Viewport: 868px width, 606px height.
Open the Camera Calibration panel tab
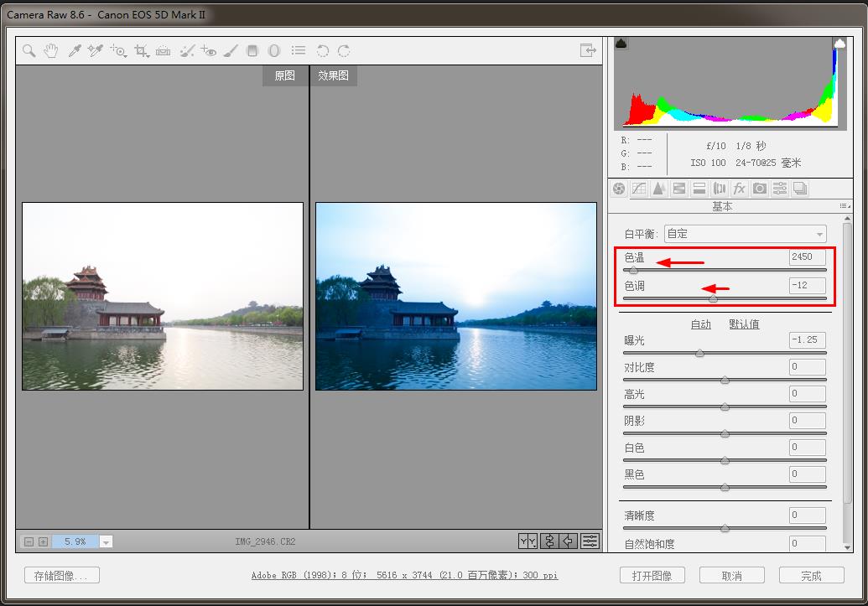coord(760,189)
